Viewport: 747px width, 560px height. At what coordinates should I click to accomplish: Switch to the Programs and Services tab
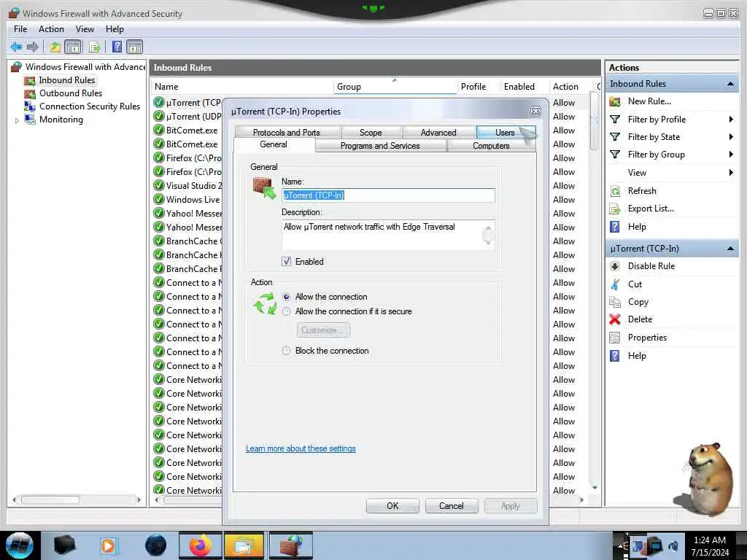380,146
